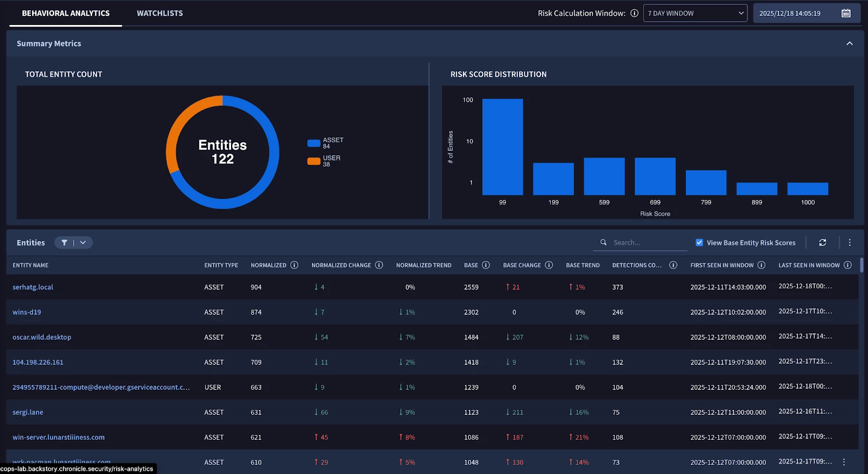Switch to the Watchlists tab
The image size is (868, 474).
[x=159, y=13]
